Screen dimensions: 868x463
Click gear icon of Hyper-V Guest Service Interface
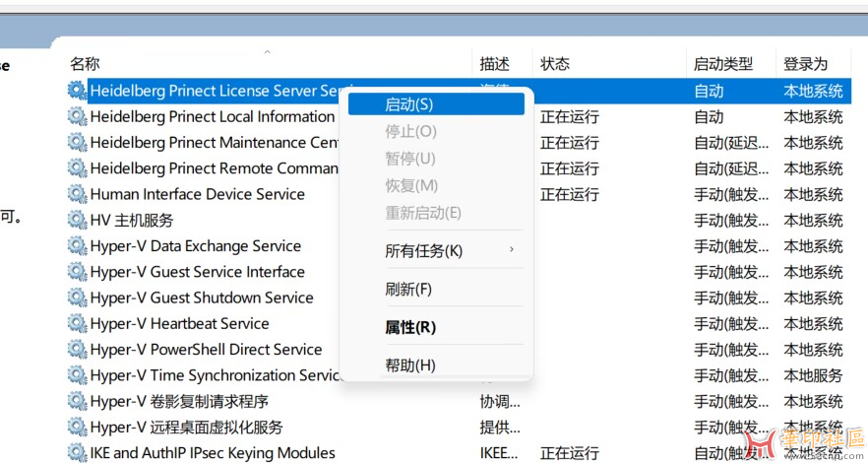click(77, 272)
